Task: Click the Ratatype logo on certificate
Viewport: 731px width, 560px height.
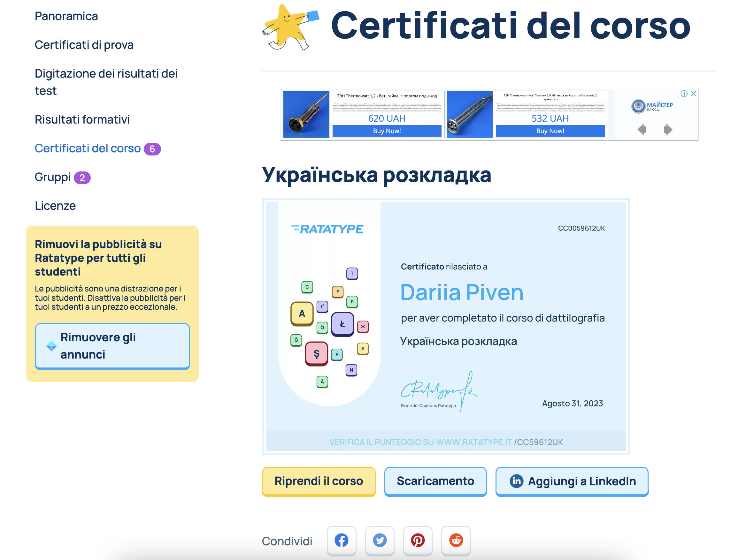Action: pos(327,229)
